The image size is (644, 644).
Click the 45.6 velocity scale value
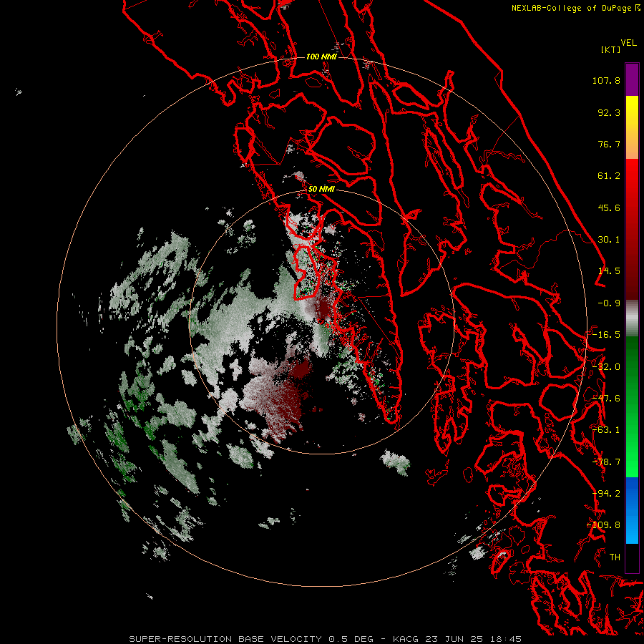click(609, 208)
